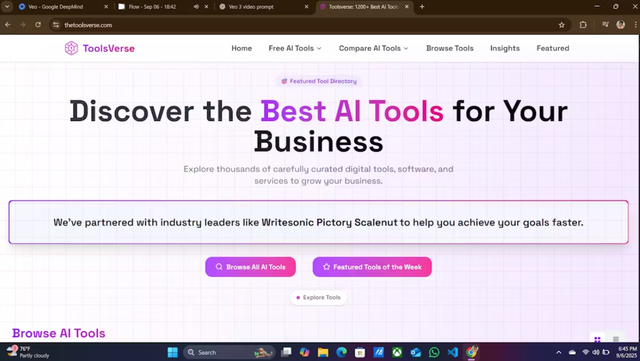Expand the Free AI Tools dropdown
This screenshot has width=640, height=361.
(x=295, y=48)
